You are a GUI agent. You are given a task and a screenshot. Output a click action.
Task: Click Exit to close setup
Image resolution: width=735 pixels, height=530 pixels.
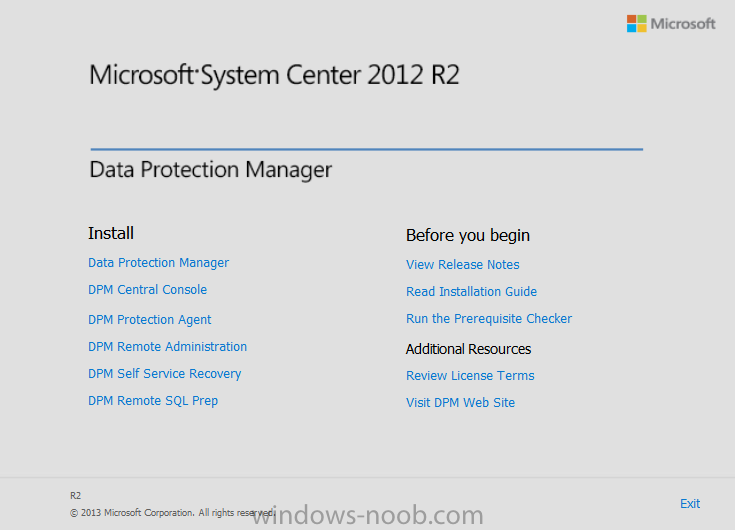690,504
